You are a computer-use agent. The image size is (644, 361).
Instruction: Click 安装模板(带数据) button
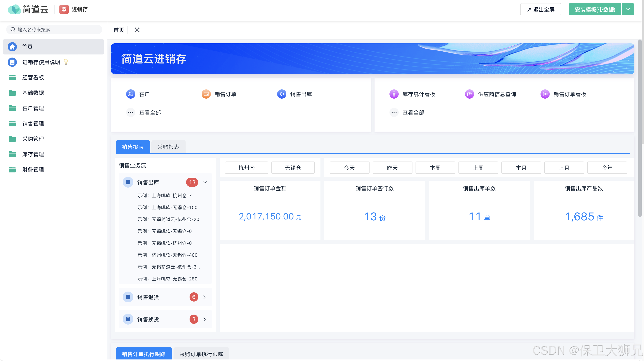pyautogui.click(x=595, y=9)
